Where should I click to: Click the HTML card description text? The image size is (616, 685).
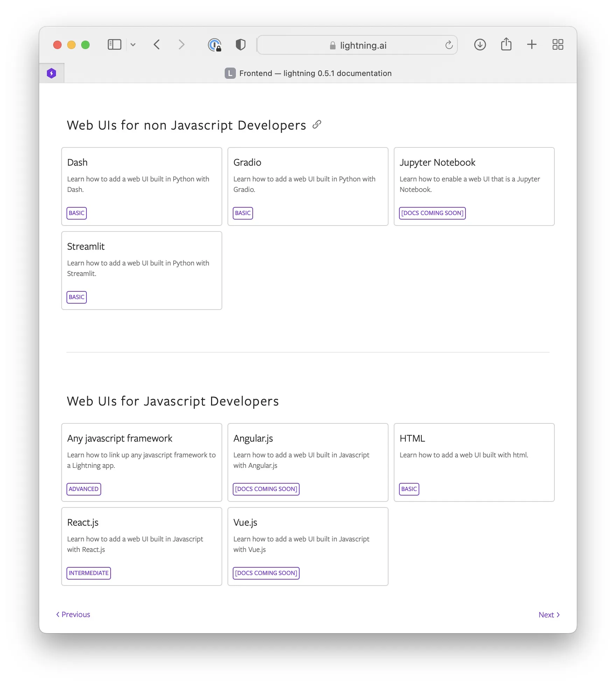click(464, 455)
